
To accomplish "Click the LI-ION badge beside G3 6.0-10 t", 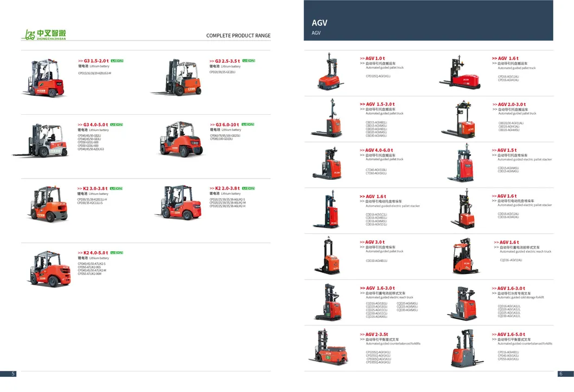I will click(249, 124).
